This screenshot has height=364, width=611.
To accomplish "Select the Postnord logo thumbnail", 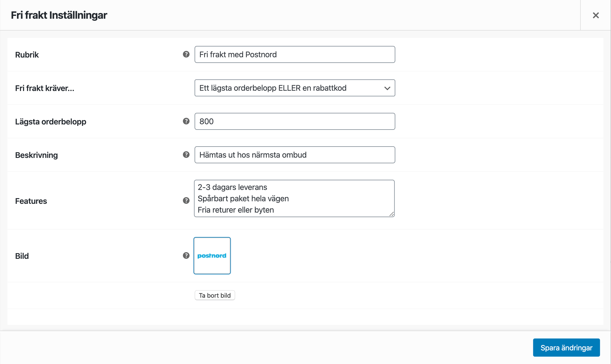I will click(x=212, y=256).
